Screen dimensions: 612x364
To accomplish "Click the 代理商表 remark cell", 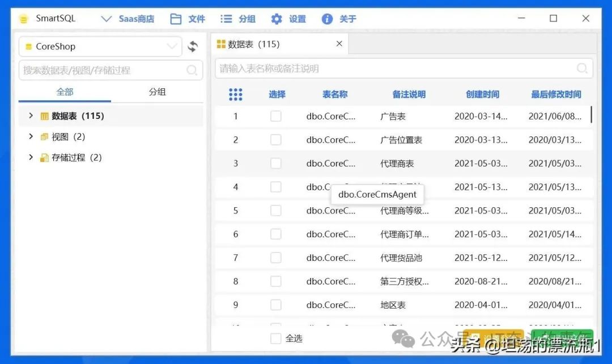I will pyautogui.click(x=397, y=163).
